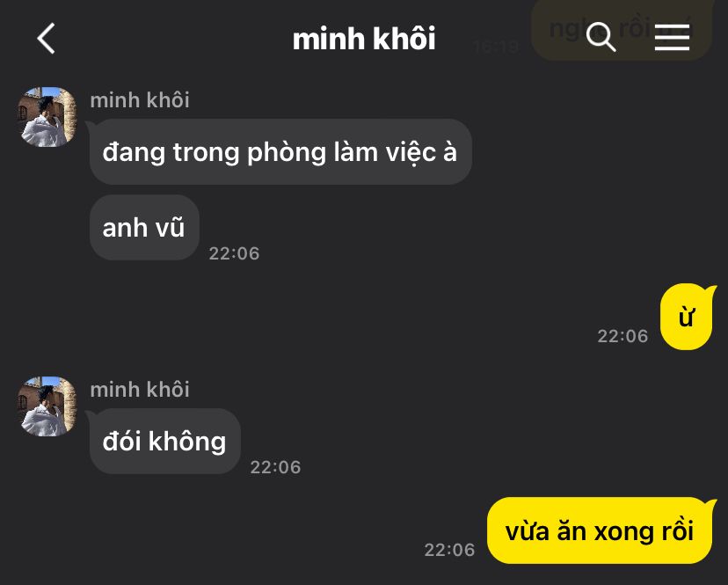Open chat search magnifier icon
This screenshot has width=728, height=585.
tap(601, 37)
